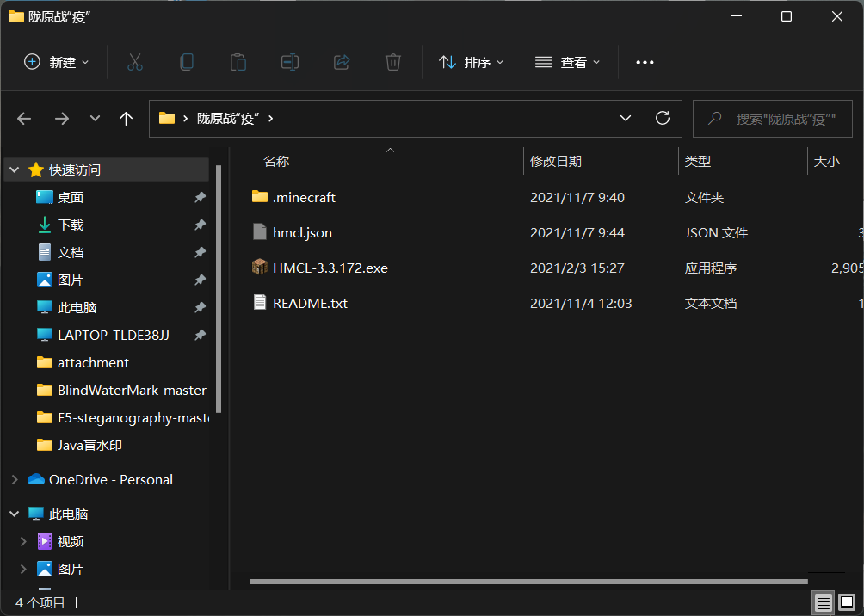Click the Paste clipboard icon
Screen dimensions: 864x616
click(x=238, y=62)
